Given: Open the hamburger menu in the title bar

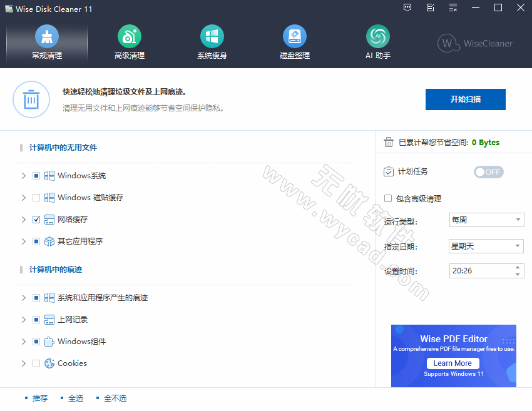Looking at the screenshot, I should tap(453, 8).
